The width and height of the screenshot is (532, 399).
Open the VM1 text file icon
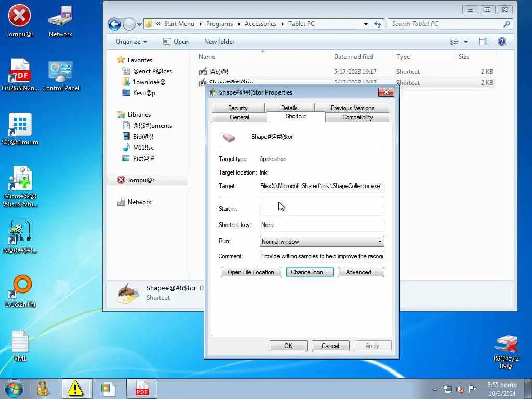tap(20, 345)
